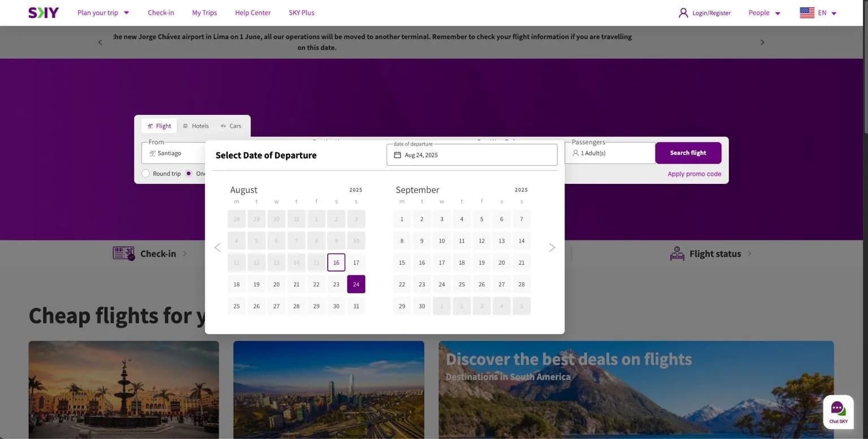Click the date of departure field
This screenshot has width=868, height=439.
[x=472, y=154]
